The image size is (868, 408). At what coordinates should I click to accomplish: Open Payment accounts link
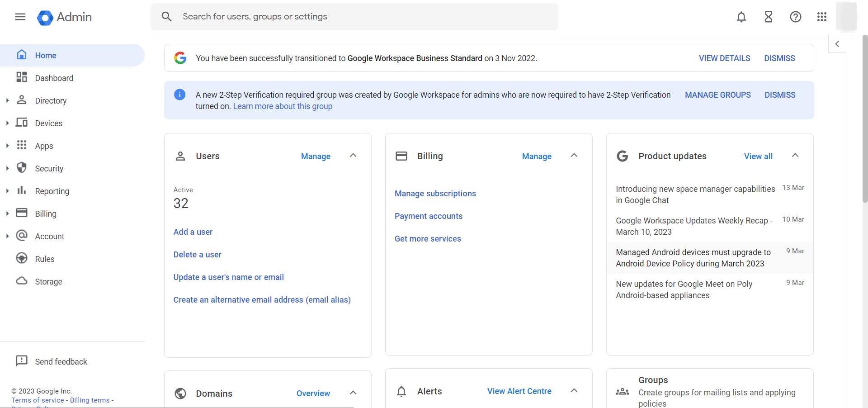[429, 216]
